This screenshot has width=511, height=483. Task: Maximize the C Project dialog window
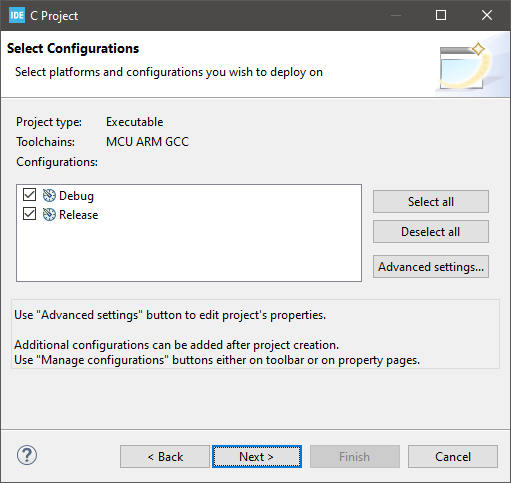(x=441, y=15)
